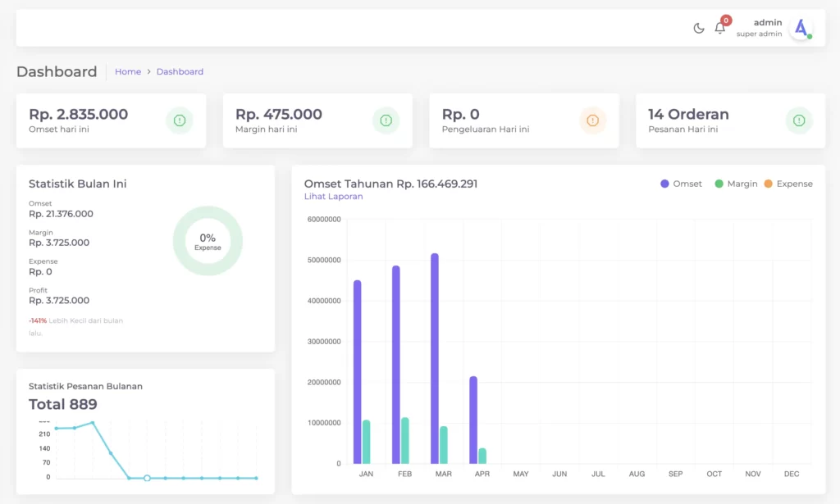Click the January teal Margin bar

click(x=366, y=442)
